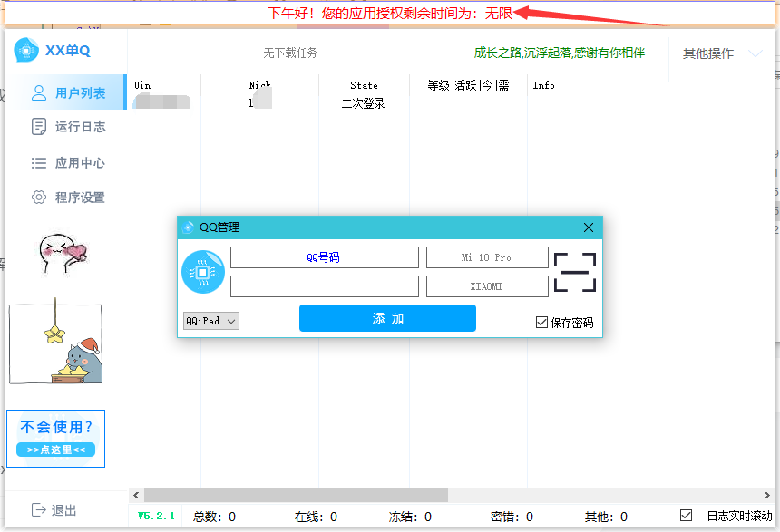Select the 运行日志 menu item
The height and width of the screenshot is (532, 780).
(68, 128)
